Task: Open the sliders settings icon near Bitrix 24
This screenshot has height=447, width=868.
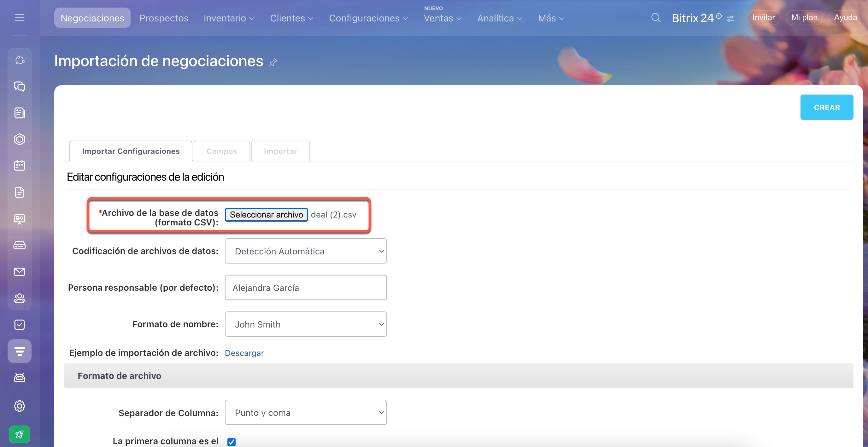Action: click(730, 19)
